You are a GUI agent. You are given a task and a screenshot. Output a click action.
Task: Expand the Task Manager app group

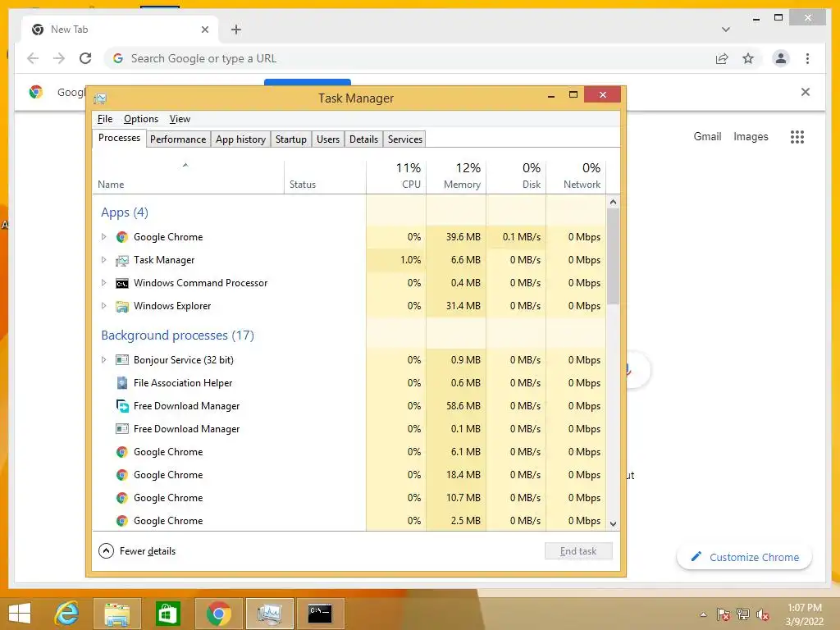click(104, 260)
